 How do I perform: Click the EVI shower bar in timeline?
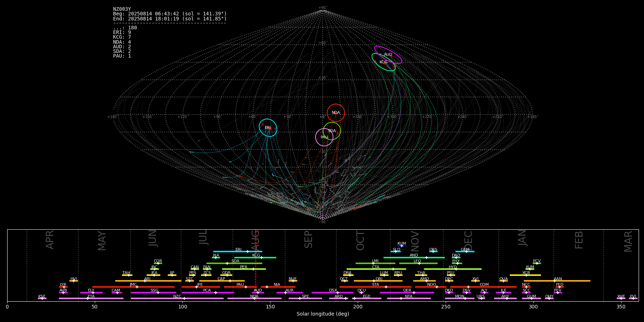click(633, 298)
